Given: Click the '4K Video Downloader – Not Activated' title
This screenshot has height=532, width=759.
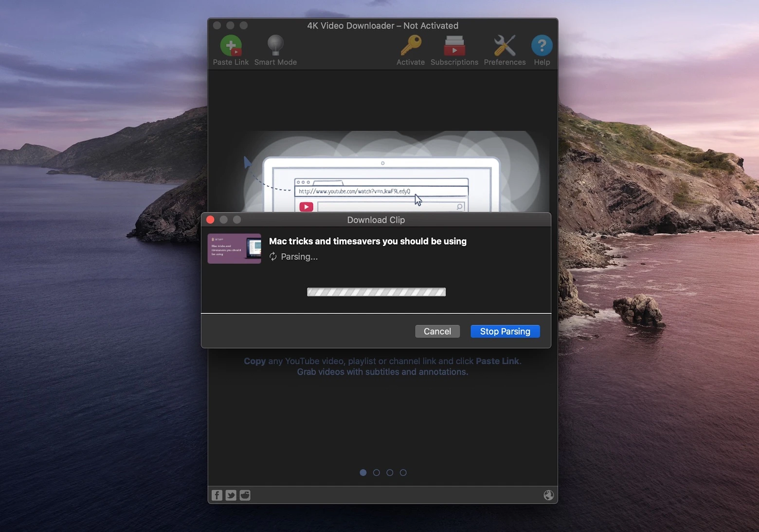Looking at the screenshot, I should [x=382, y=26].
